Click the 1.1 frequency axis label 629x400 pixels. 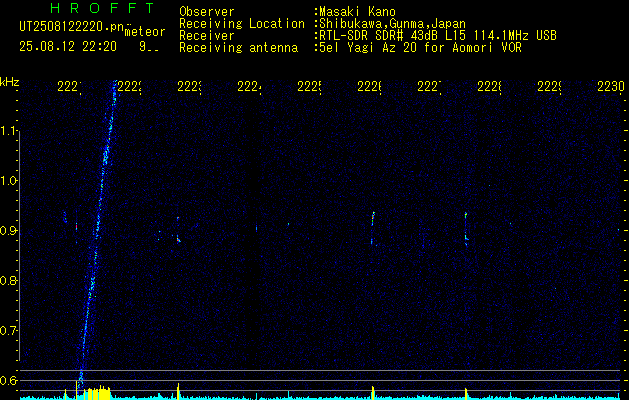(x=8, y=131)
